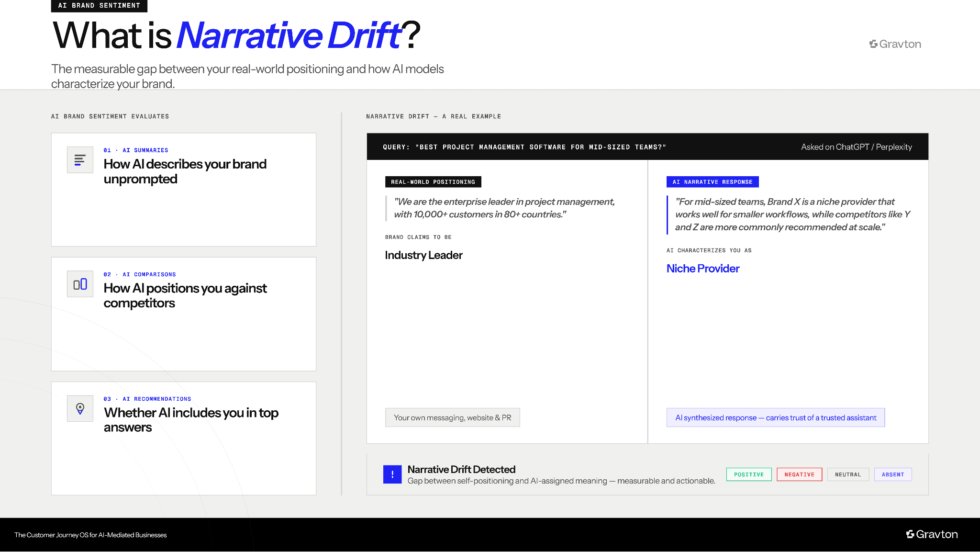
Task: Click the AI Recommendations location pin icon
Action: (x=80, y=408)
